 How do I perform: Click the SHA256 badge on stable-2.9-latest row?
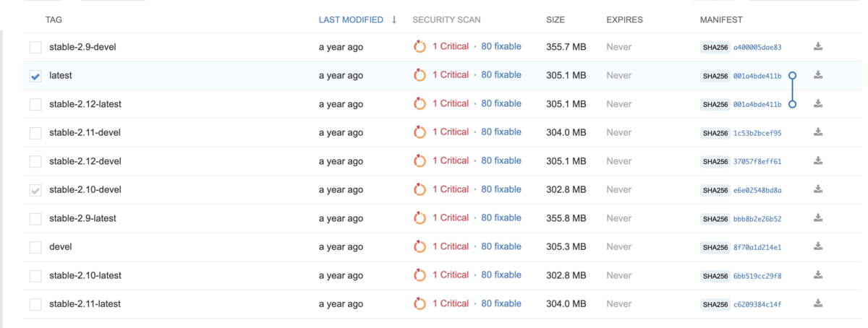pos(715,219)
